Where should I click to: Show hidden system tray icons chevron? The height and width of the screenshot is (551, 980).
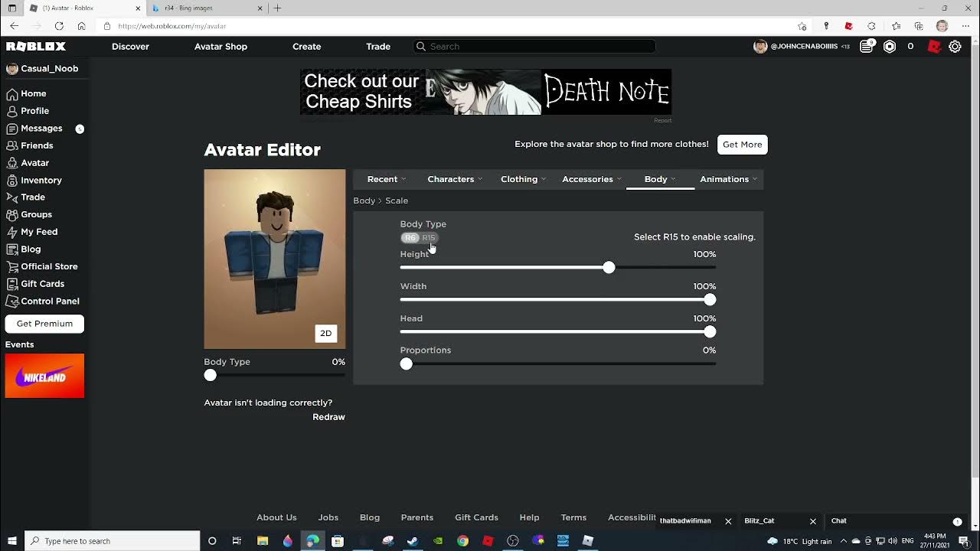click(x=843, y=541)
